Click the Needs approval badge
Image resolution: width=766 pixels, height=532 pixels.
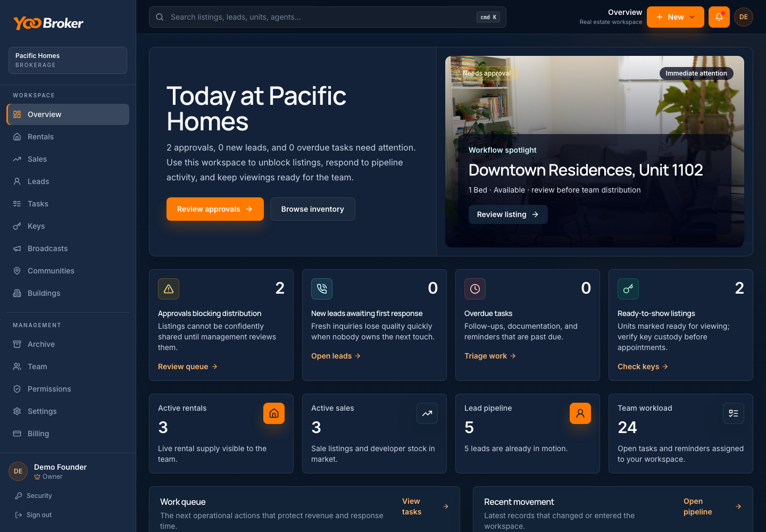click(487, 73)
